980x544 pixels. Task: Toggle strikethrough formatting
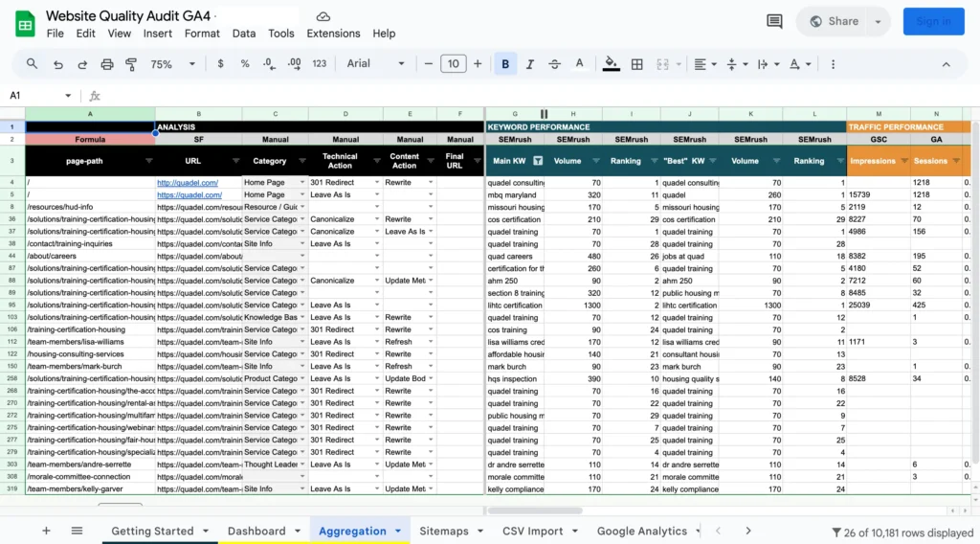pyautogui.click(x=554, y=64)
